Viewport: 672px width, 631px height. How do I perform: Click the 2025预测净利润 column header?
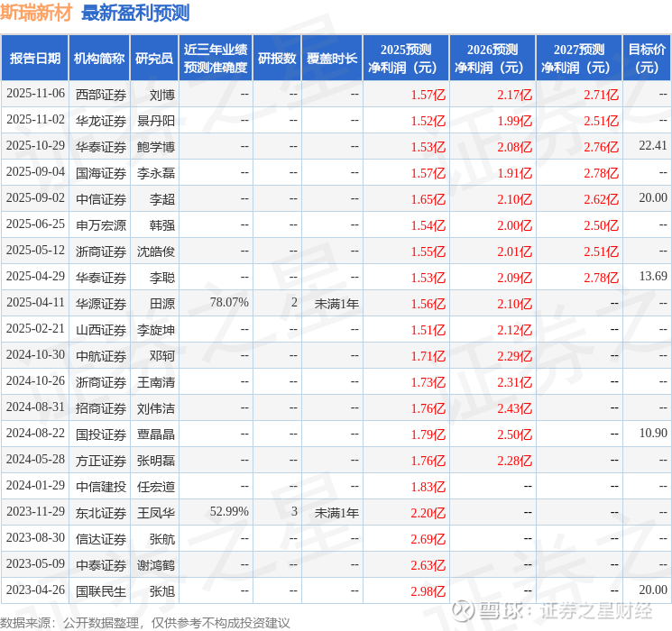tap(406, 58)
